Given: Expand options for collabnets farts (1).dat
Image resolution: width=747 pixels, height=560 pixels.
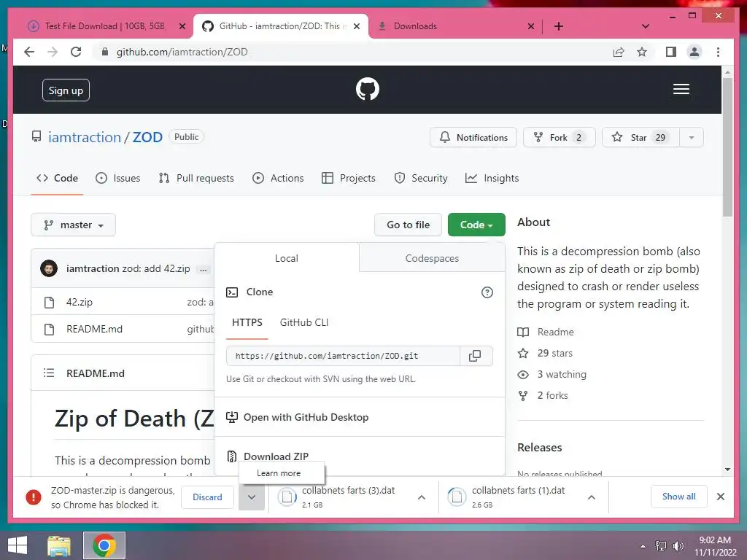Looking at the screenshot, I should [x=591, y=497].
